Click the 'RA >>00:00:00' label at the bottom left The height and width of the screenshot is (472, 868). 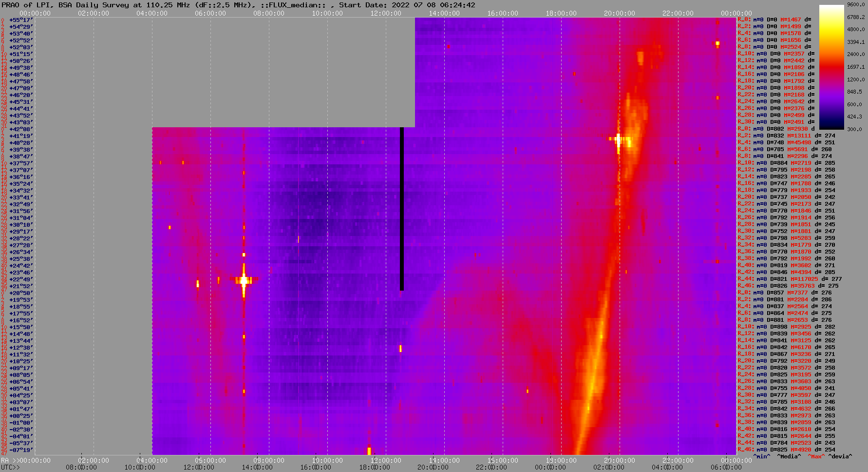(x=26, y=460)
